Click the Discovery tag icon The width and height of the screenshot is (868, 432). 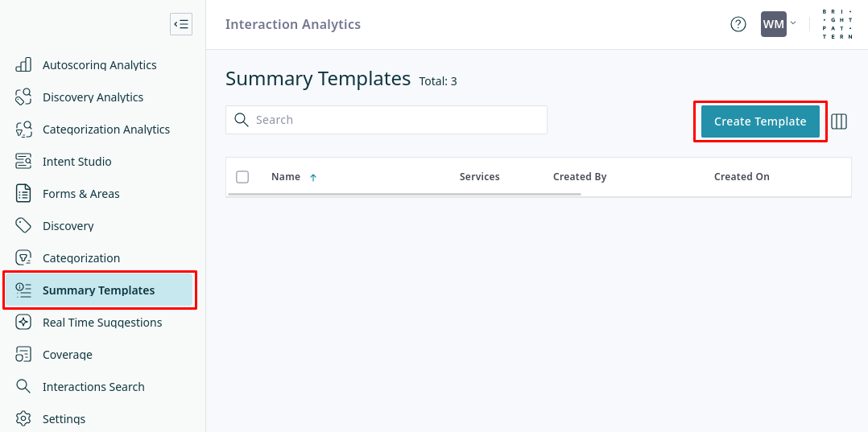[23, 226]
